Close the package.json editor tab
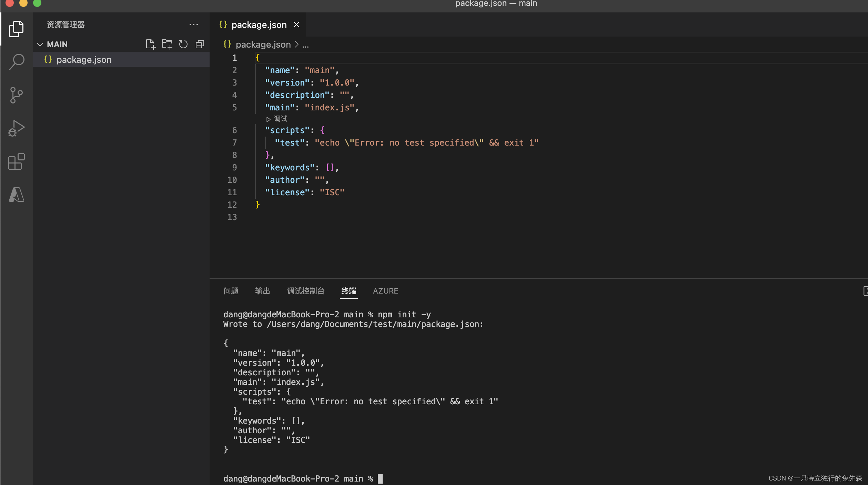The height and width of the screenshot is (485, 868). click(296, 25)
